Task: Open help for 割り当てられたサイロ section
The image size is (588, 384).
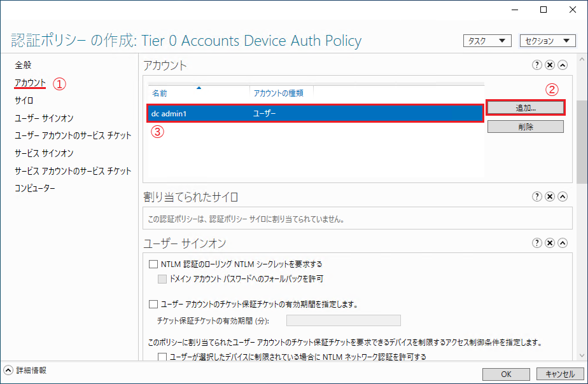Action: (x=536, y=196)
